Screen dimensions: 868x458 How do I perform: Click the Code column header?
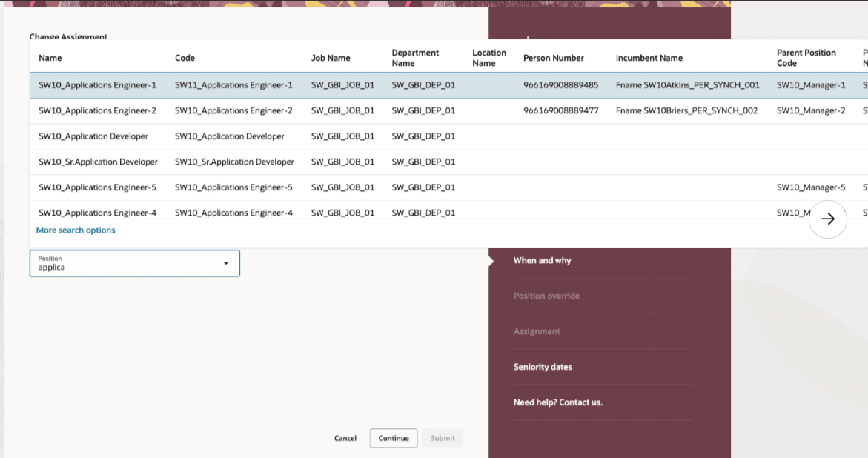coord(185,58)
